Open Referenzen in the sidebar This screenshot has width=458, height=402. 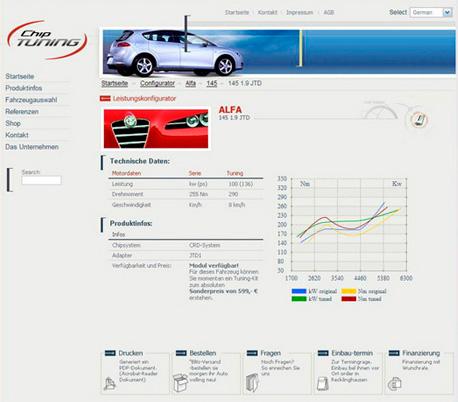point(22,111)
